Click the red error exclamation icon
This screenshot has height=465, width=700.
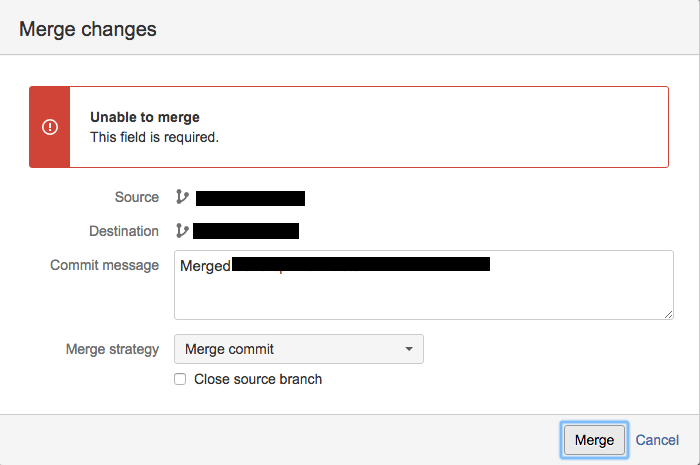coord(50,127)
